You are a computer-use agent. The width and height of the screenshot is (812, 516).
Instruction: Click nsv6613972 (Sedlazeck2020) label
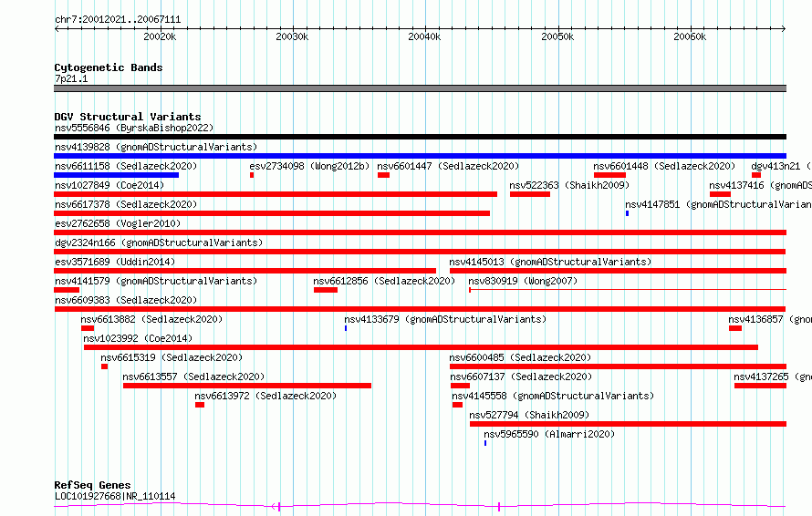click(x=265, y=396)
